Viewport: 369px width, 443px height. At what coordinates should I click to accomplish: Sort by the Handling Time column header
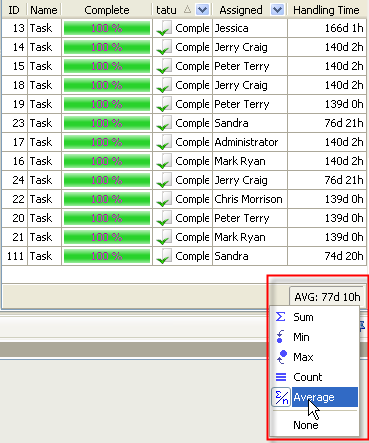click(327, 10)
